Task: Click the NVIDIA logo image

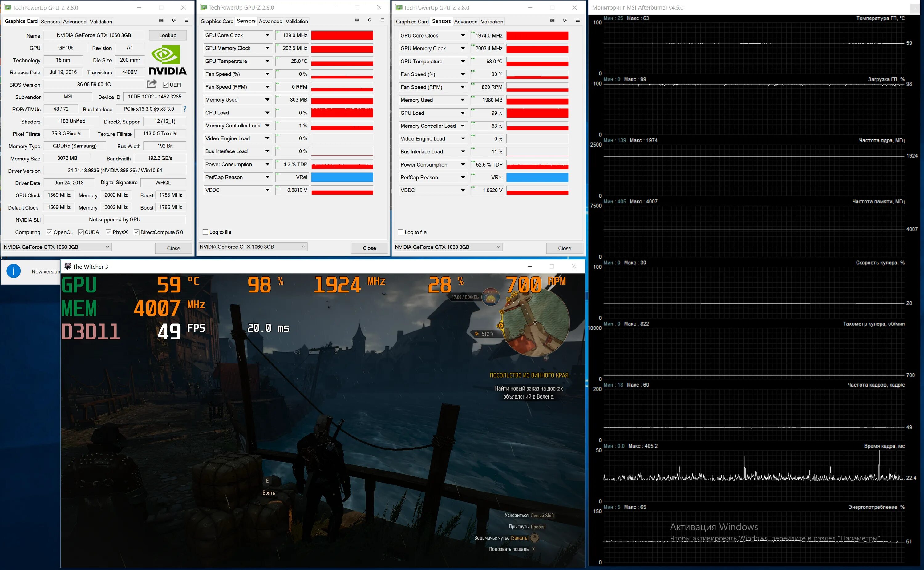Action: [168, 60]
